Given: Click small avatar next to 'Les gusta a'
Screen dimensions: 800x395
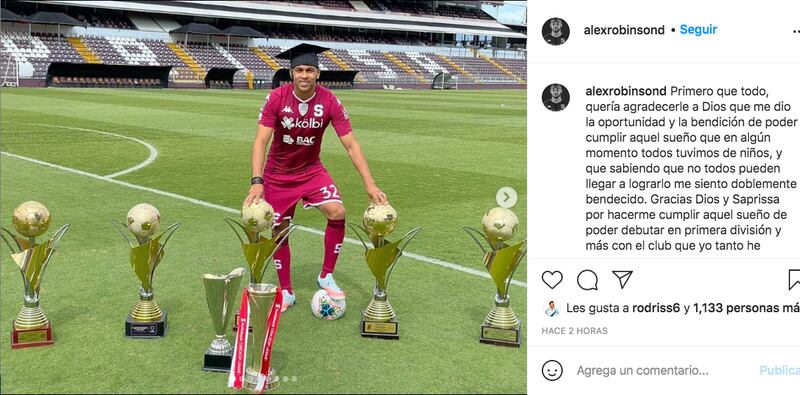Looking at the screenshot, I should coord(551,308).
